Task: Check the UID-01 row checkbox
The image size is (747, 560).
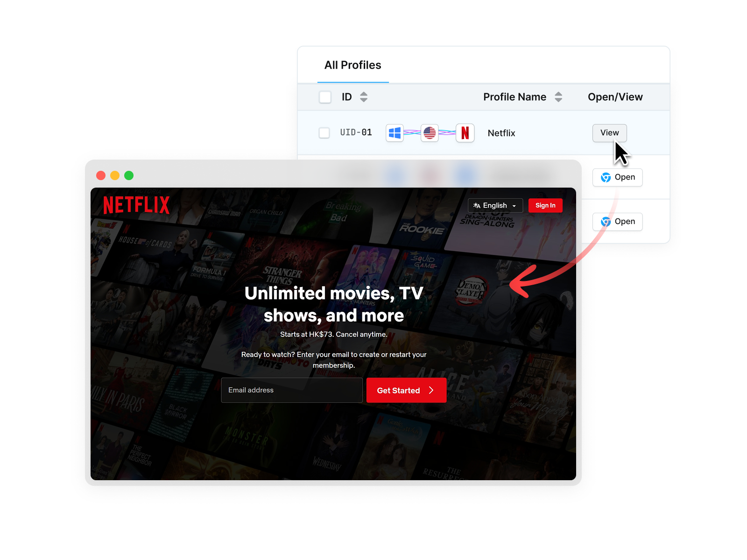Action: (324, 133)
